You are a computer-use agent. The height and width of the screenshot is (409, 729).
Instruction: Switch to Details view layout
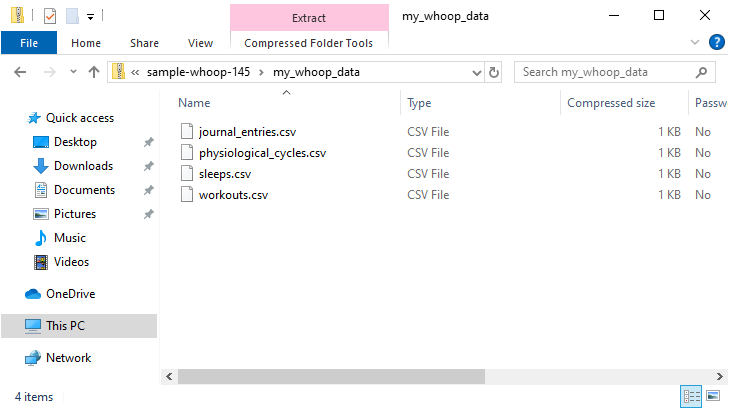click(x=691, y=396)
